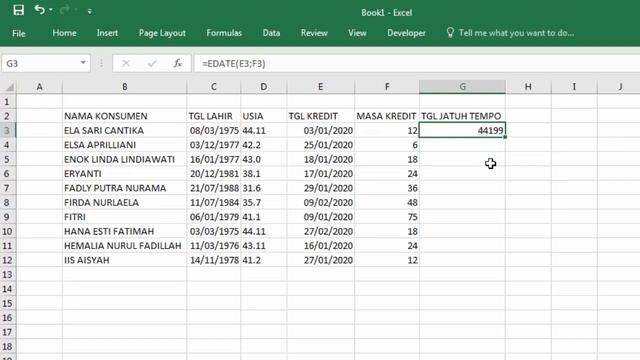Select column D header

(264, 87)
